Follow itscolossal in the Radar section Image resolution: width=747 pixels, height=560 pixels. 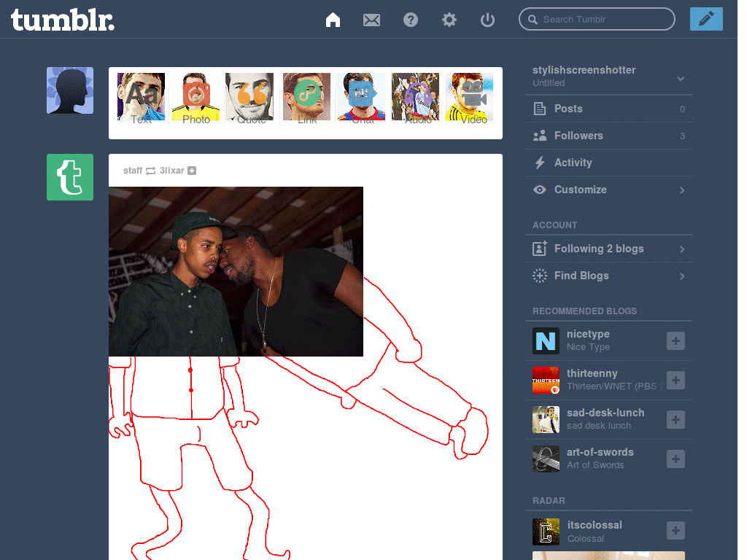[675, 530]
